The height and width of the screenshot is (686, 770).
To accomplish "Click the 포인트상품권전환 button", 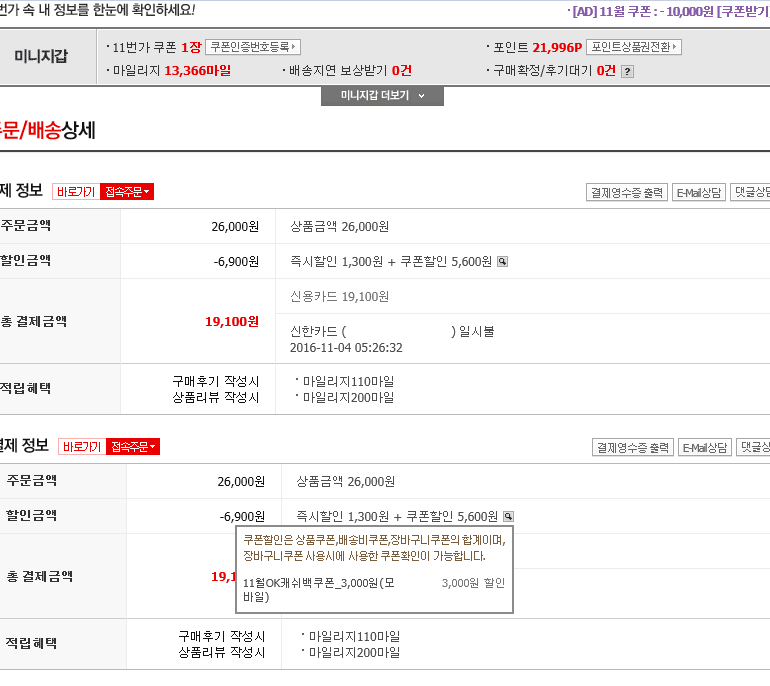I will pos(634,47).
